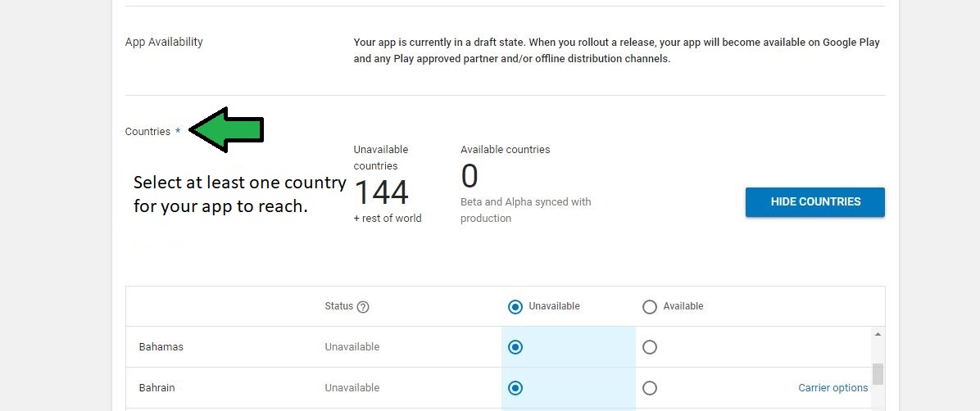Select the header Unavailable radio for all countries

(515, 307)
